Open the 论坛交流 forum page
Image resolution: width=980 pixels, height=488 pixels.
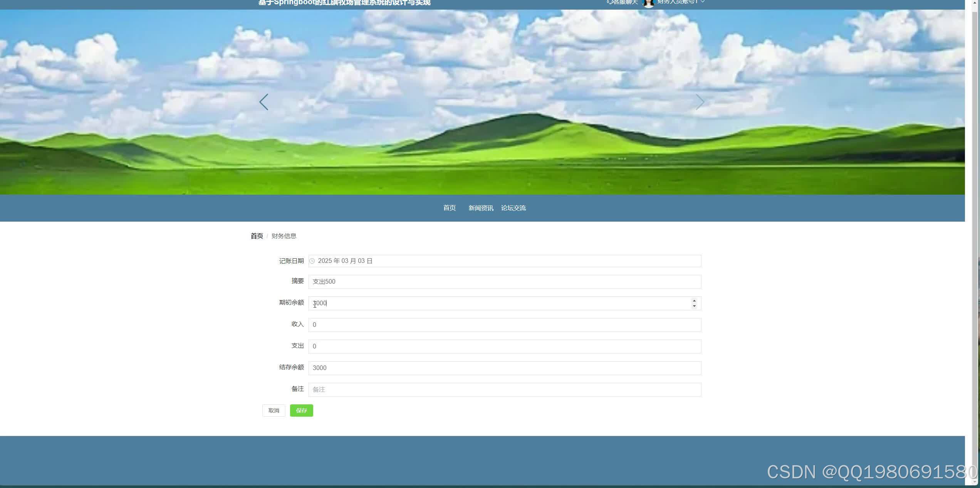(514, 208)
